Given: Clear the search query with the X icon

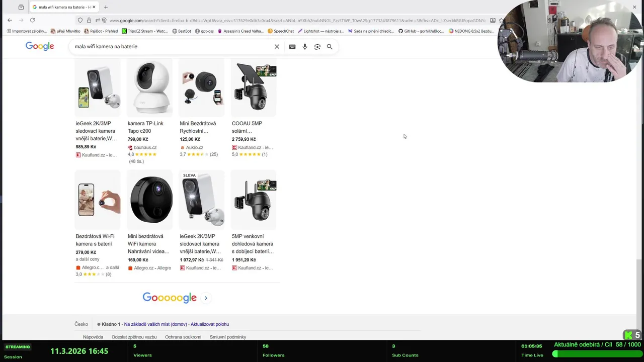Looking at the screenshot, I should click(277, 47).
